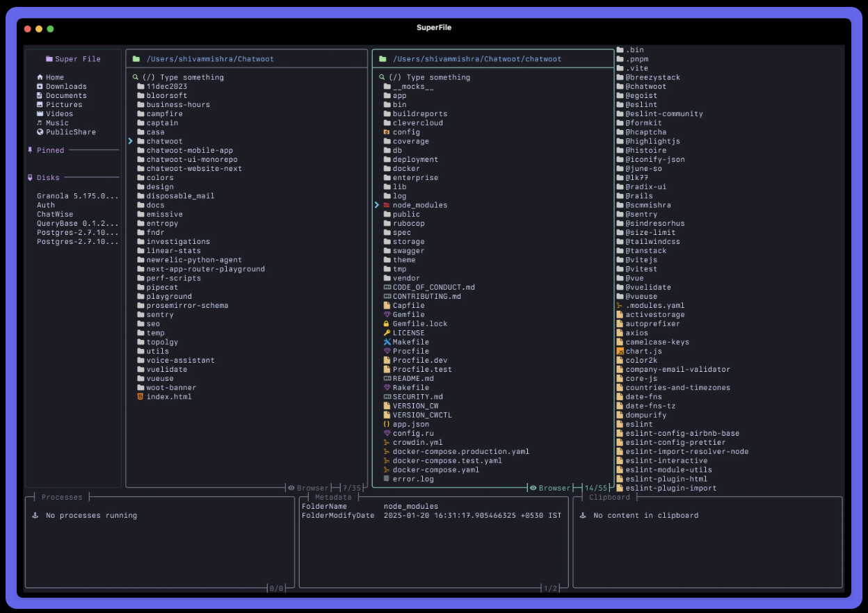Open the Downloads sidebar shortcut
This screenshot has height=613, width=868.
click(66, 87)
